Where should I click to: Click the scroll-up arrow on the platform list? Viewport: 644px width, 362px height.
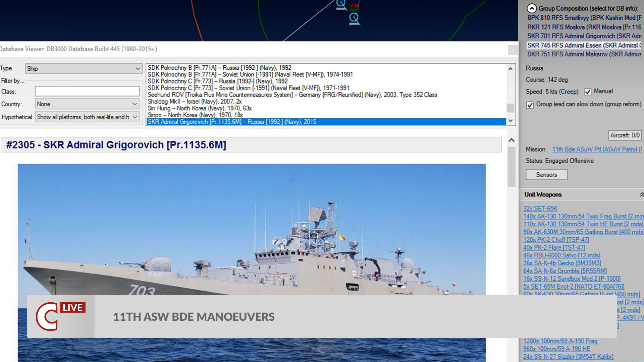click(x=511, y=68)
